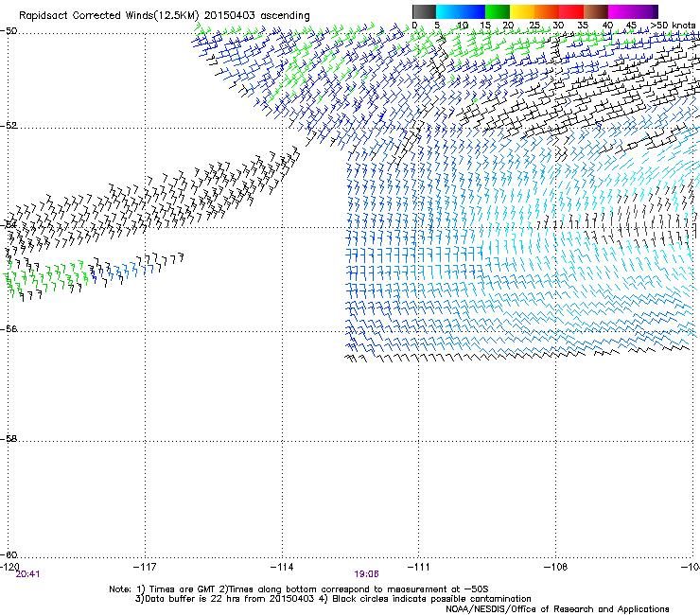Click the longitude label '-111'
Image resolution: width=700 pixels, height=615 pixels.
pos(418,567)
